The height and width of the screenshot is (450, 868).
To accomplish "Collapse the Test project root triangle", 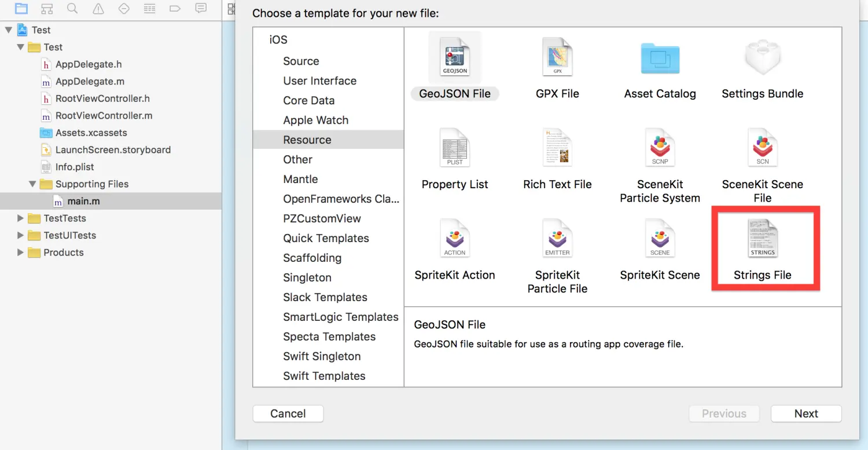I will tap(8, 30).
